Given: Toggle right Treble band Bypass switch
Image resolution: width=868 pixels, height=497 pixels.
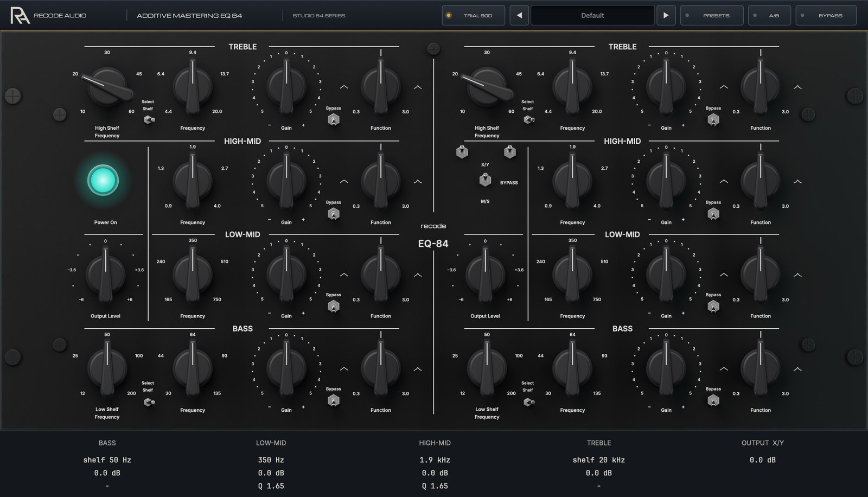Looking at the screenshot, I should (x=713, y=120).
